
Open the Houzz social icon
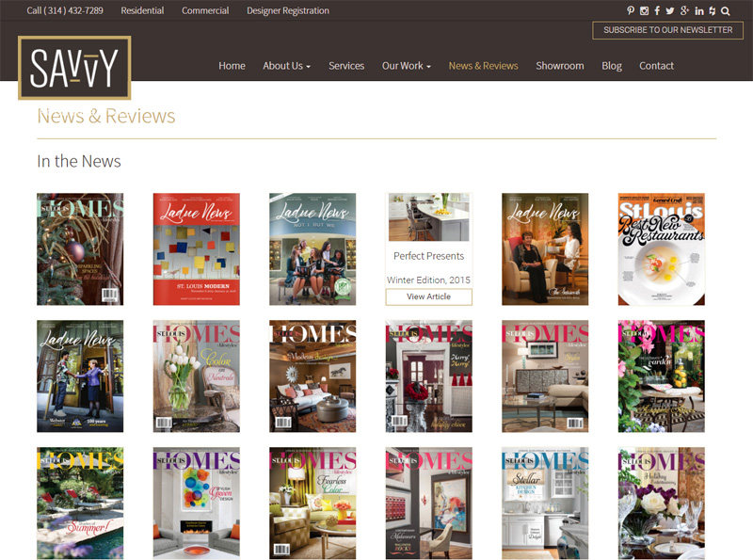[713, 10]
